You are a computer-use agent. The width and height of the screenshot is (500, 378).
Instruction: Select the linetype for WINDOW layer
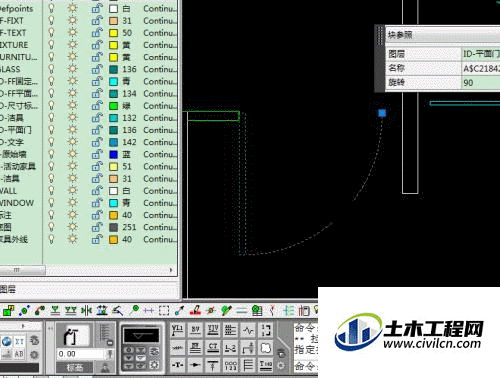(x=160, y=203)
